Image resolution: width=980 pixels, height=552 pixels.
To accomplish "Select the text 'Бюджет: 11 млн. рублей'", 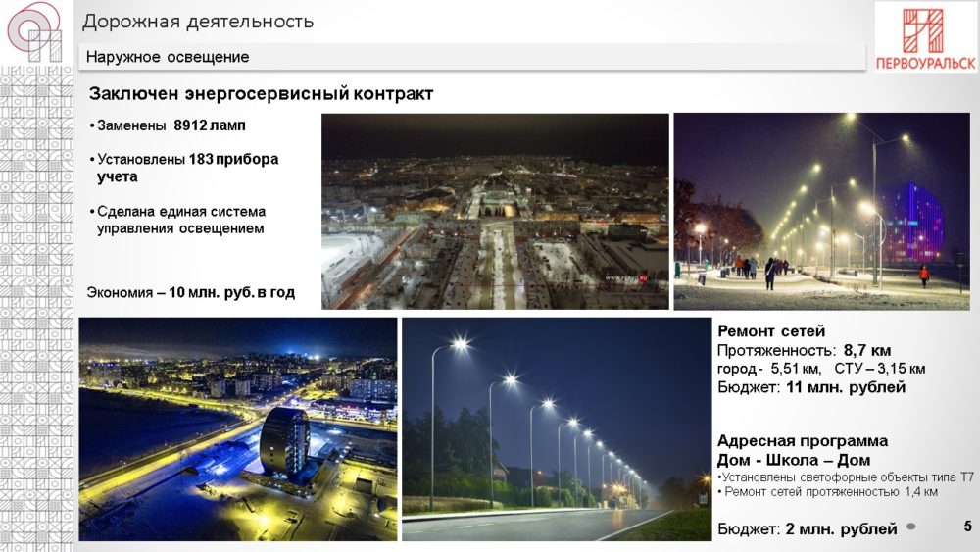I will point(810,387).
